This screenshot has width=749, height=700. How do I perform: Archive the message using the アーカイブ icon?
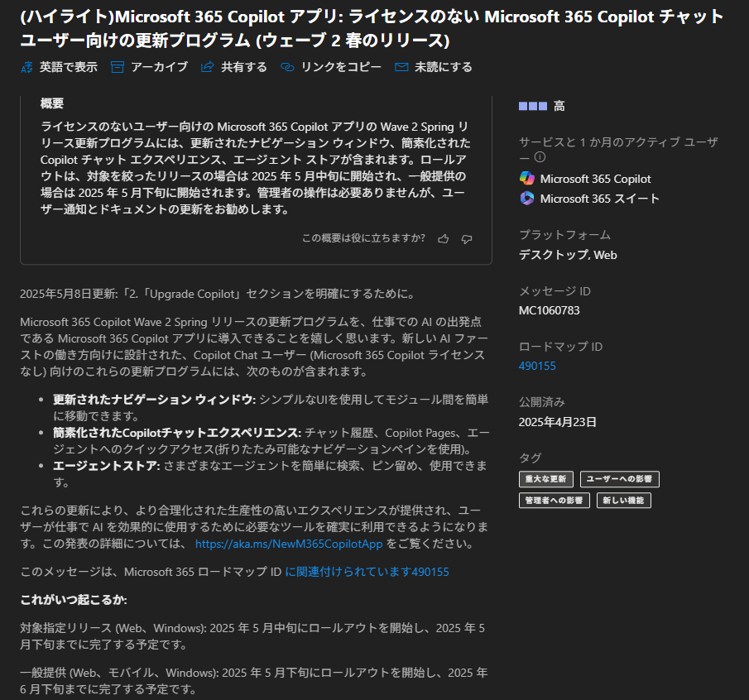[117, 67]
